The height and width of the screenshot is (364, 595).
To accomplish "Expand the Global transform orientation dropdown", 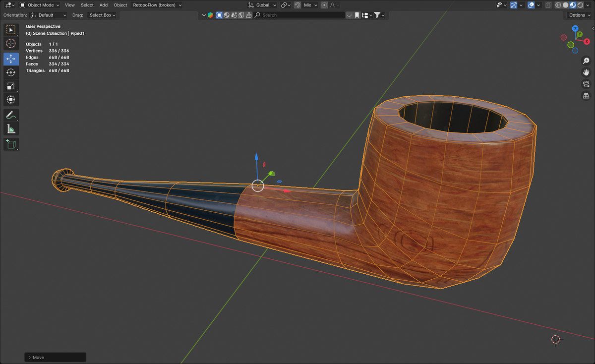I will pos(262,5).
